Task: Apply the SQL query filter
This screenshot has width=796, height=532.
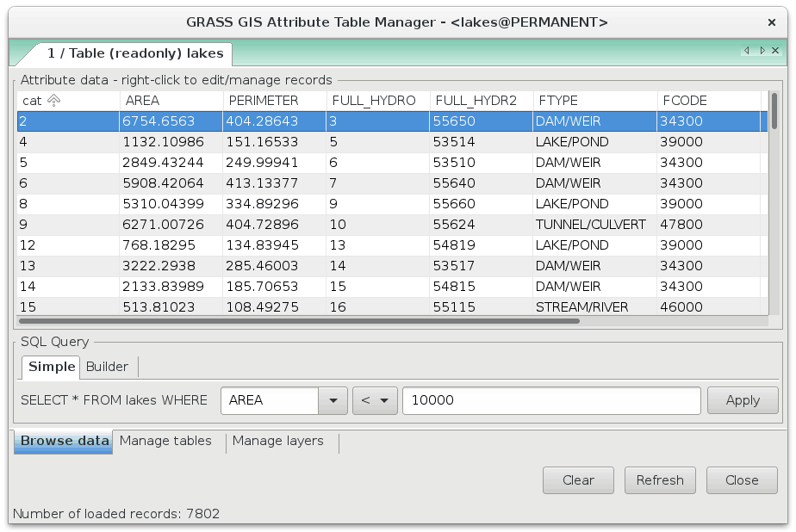Action: 743,400
